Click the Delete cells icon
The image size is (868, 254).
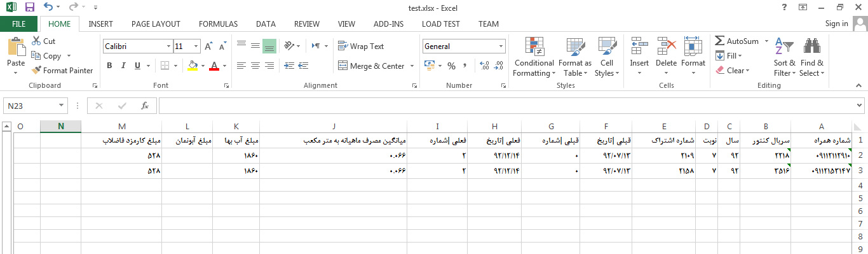point(666,46)
